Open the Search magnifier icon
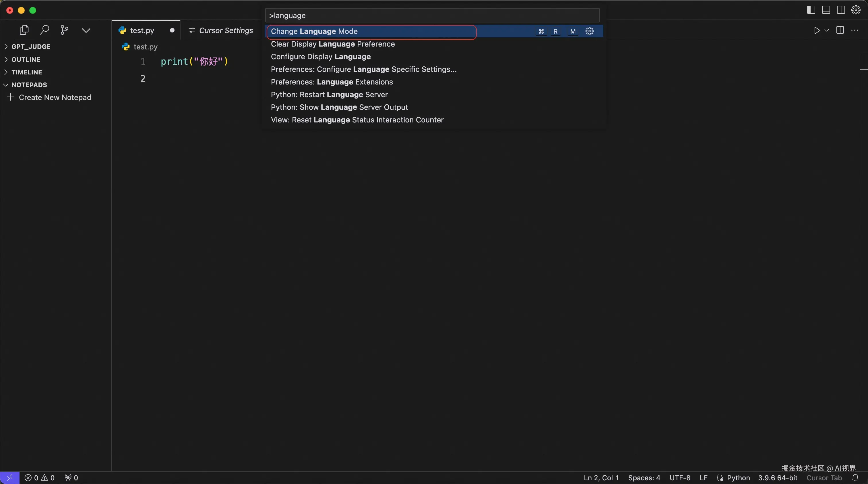This screenshot has height=484, width=868. pyautogui.click(x=44, y=30)
